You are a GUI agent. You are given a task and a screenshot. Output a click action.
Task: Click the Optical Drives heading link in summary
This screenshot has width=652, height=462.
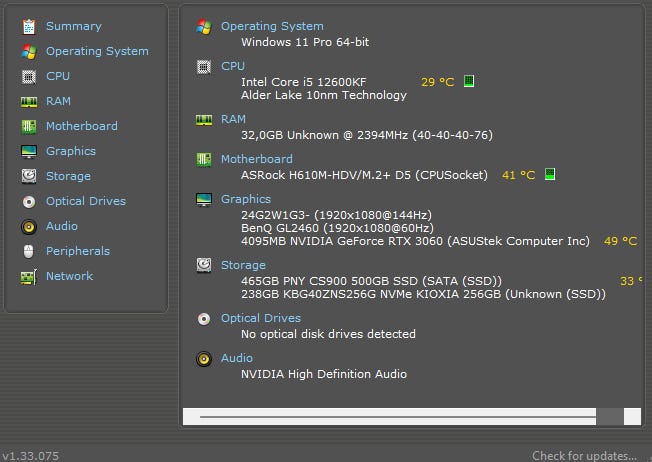pyautogui.click(x=261, y=318)
